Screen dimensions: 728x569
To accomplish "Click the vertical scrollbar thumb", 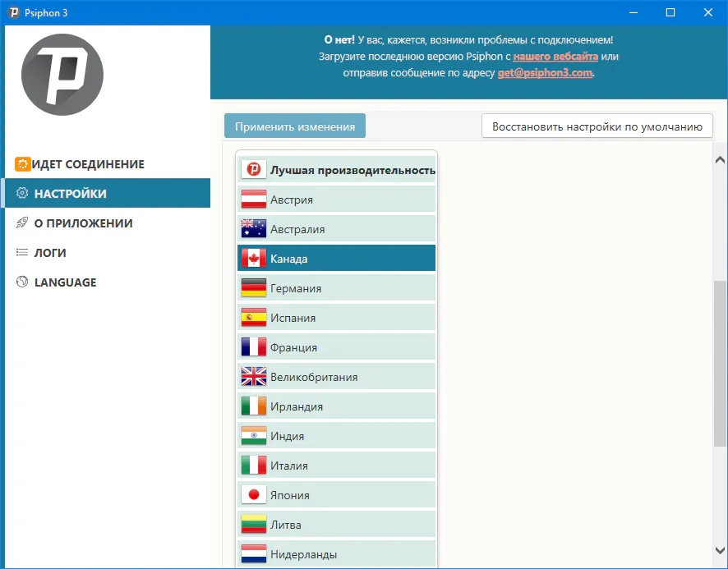I will coord(720,364).
